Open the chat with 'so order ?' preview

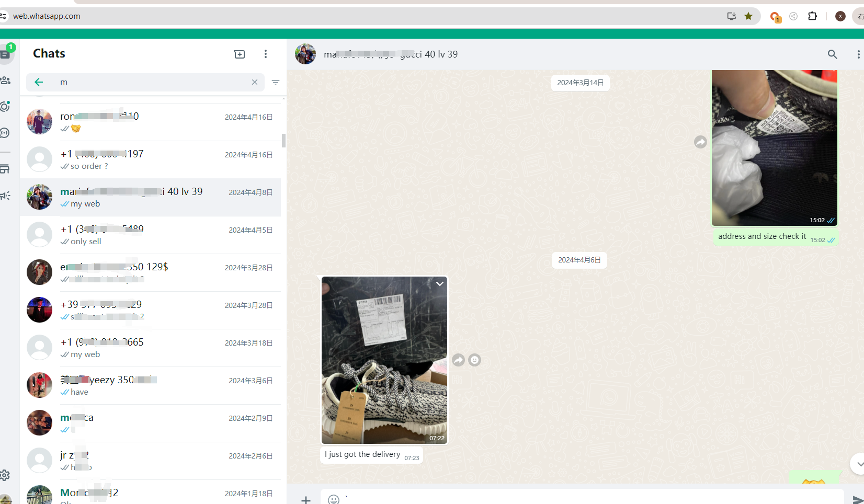click(152, 160)
